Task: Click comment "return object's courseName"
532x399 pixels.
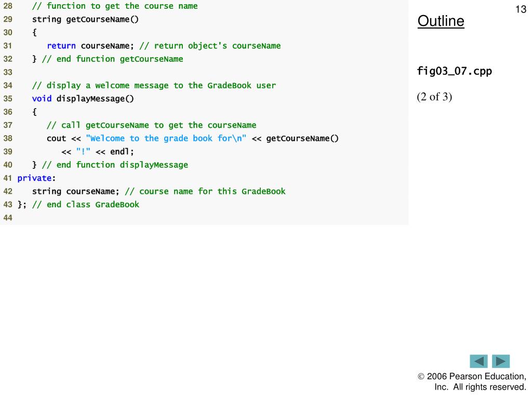Action: pos(210,46)
